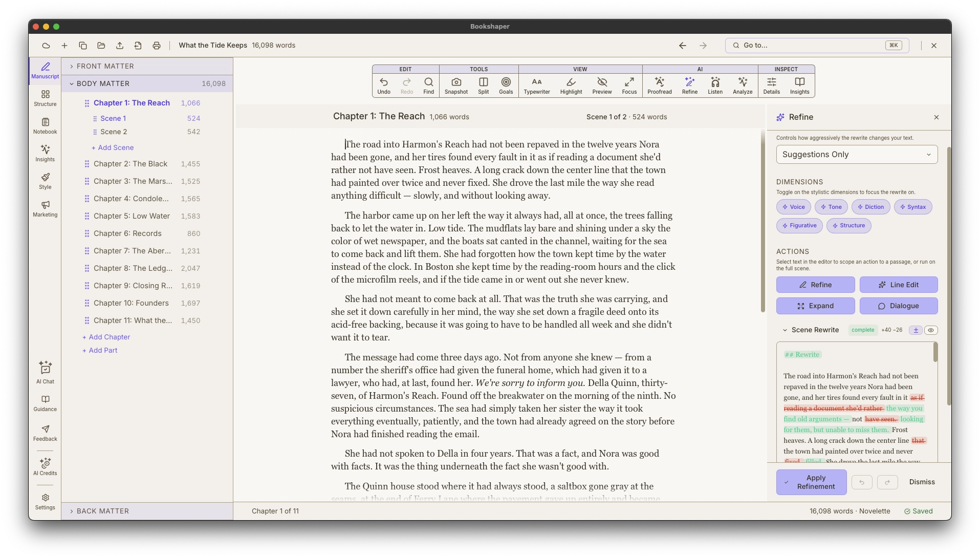Toggle the Preview view

point(602,85)
